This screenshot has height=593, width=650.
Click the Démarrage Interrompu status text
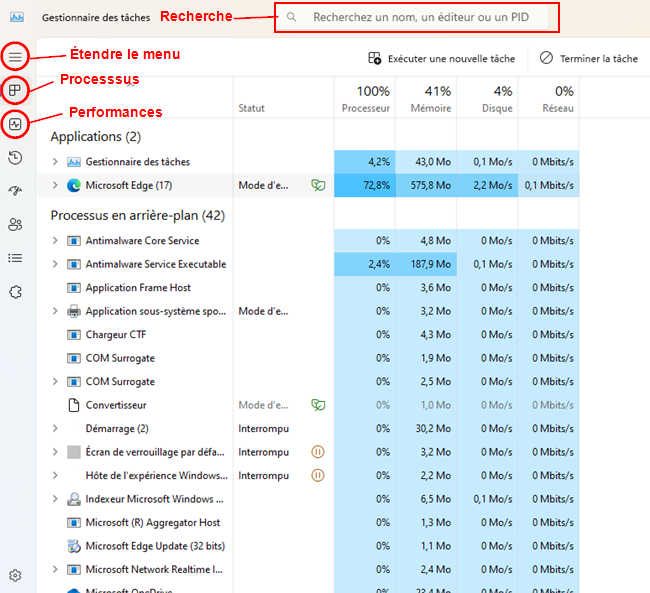pos(264,428)
